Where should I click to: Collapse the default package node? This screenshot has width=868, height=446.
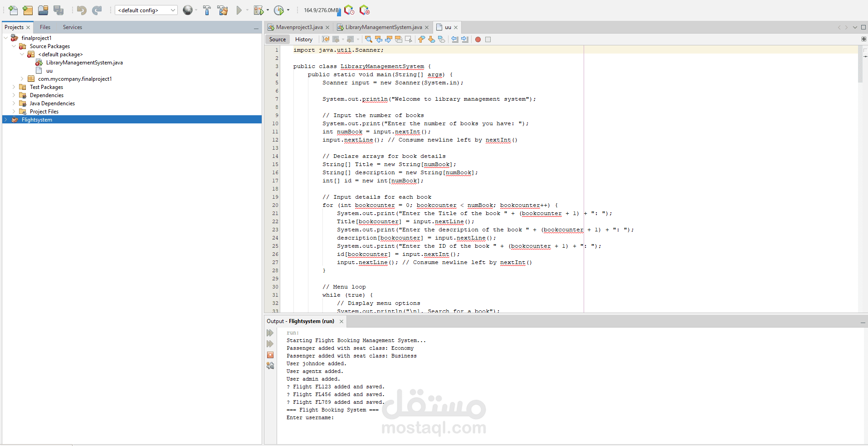(x=22, y=54)
